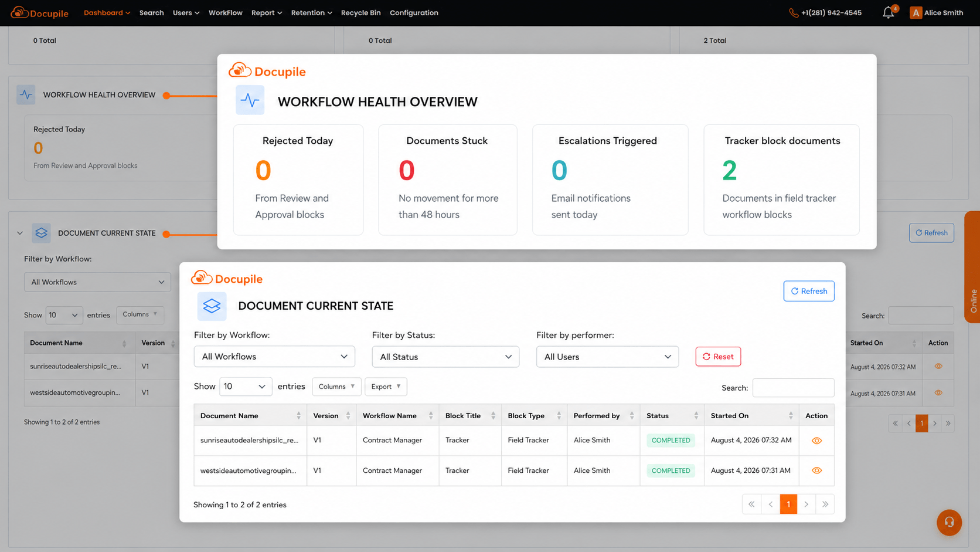Click the orange headset support chat icon
980x552 pixels.
click(949, 522)
